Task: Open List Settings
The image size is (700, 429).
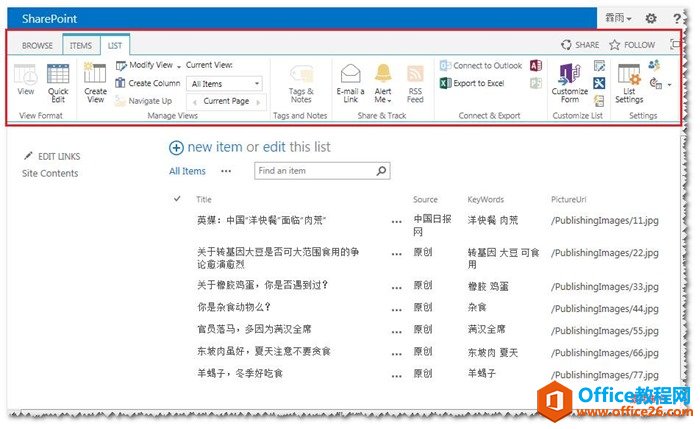Action: pyautogui.click(x=629, y=83)
